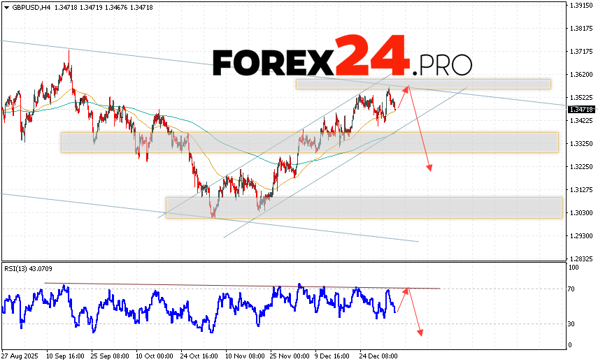The width and height of the screenshot is (598, 364).
Task: Select the upper gray resistance zone rectangle
Action: pyautogui.click(x=422, y=84)
